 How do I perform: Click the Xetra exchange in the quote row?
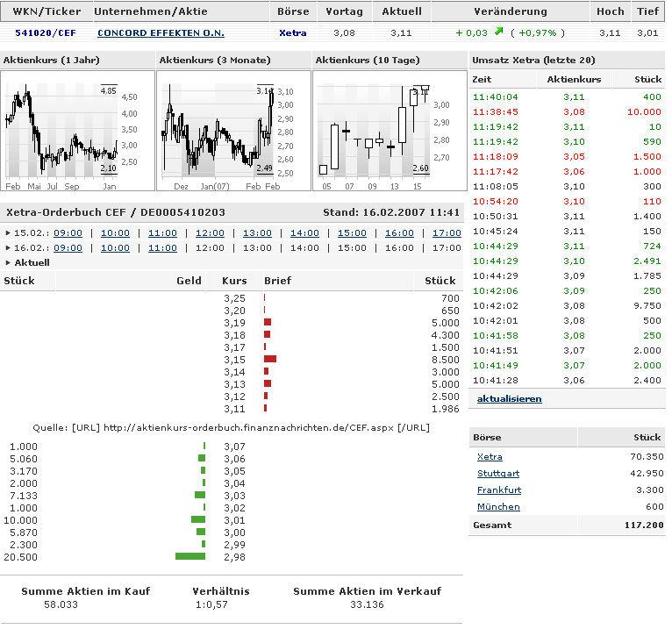coord(293,33)
